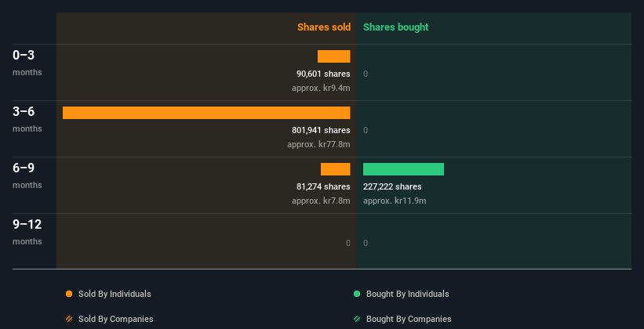The image size is (644, 329).
Task: Click the 801,941 shares value
Action: (321, 131)
